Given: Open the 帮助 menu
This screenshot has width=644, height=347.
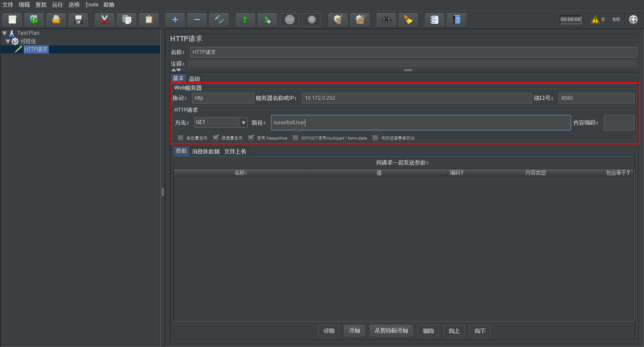Looking at the screenshot, I should coord(109,5).
